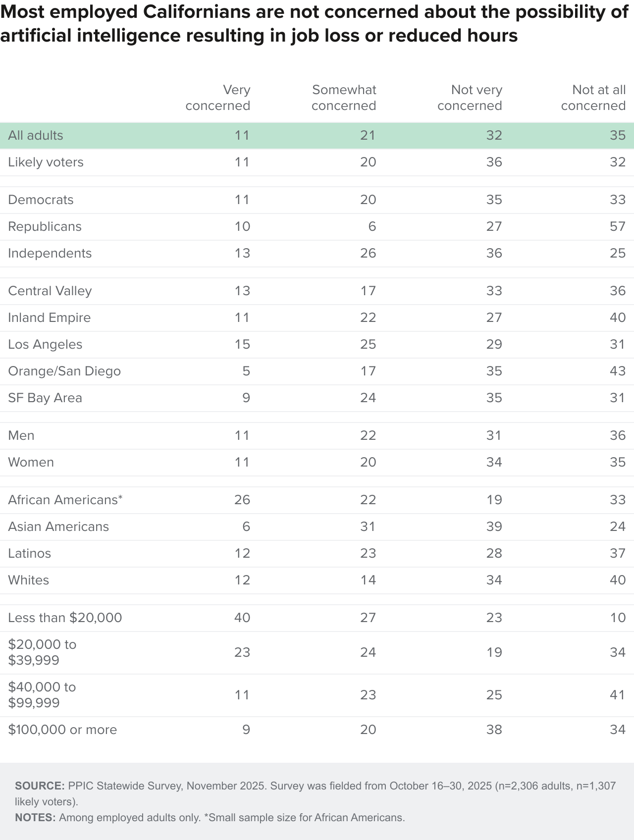
Task: Select the Very concerned column header
Action: 218,98
